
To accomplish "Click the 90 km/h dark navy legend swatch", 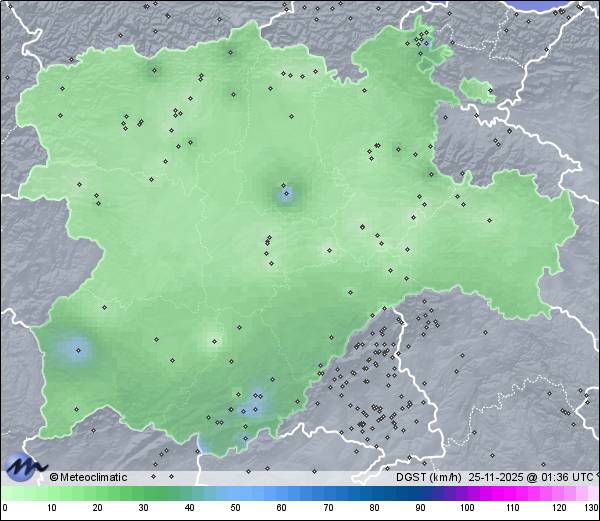I will [420, 494].
